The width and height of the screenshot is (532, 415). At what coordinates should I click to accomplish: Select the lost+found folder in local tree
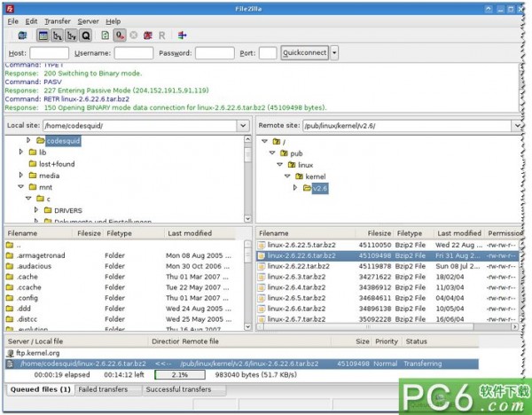coord(57,164)
